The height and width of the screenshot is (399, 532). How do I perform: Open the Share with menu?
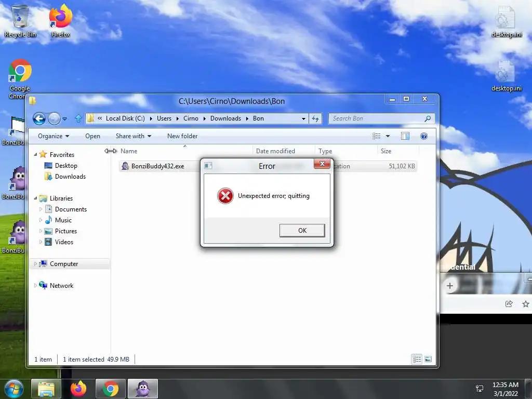point(134,136)
